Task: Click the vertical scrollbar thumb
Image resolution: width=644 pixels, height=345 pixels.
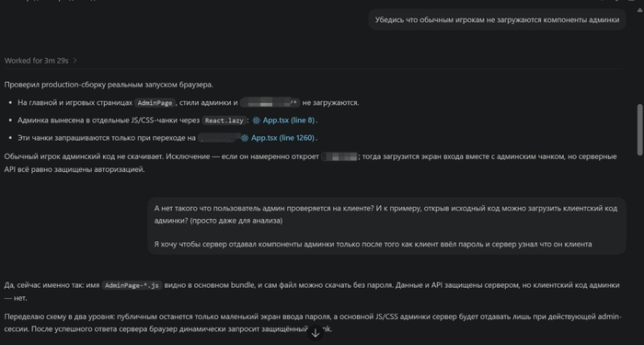Action: (640, 130)
